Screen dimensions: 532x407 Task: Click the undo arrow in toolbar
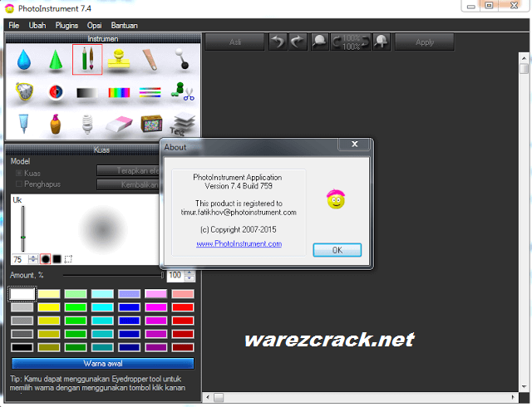pos(278,42)
